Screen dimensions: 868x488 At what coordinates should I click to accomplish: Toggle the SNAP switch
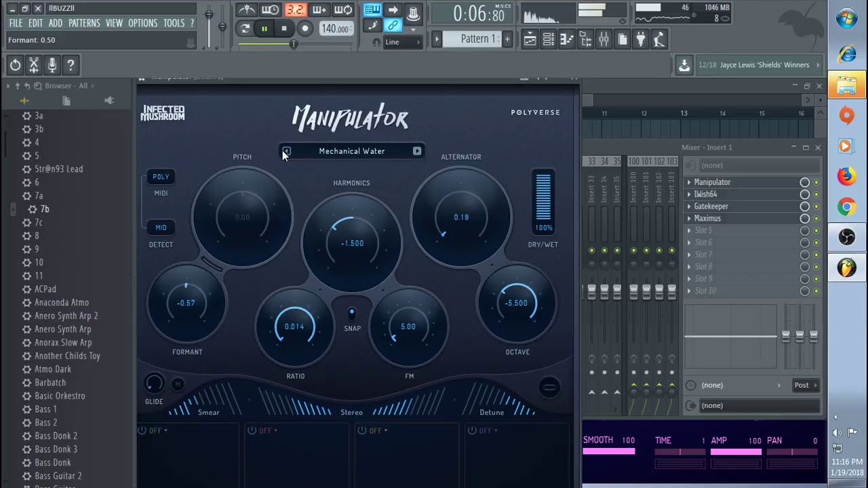pyautogui.click(x=351, y=313)
